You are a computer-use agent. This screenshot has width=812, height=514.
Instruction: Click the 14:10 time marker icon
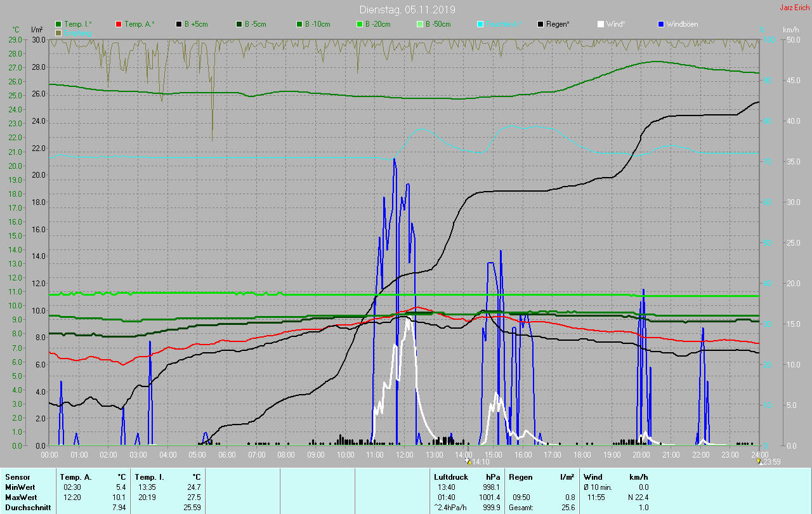[468, 462]
